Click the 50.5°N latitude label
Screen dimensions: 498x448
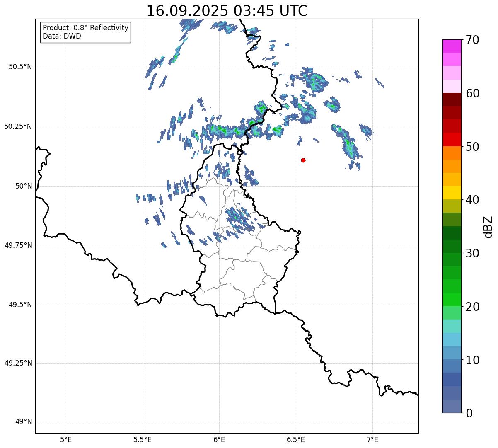20,67
